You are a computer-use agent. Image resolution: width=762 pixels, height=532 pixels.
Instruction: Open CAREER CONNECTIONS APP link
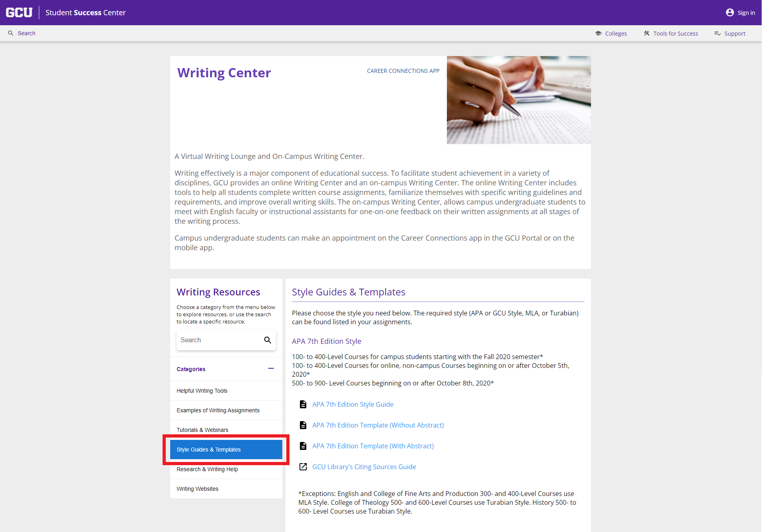pyautogui.click(x=403, y=71)
